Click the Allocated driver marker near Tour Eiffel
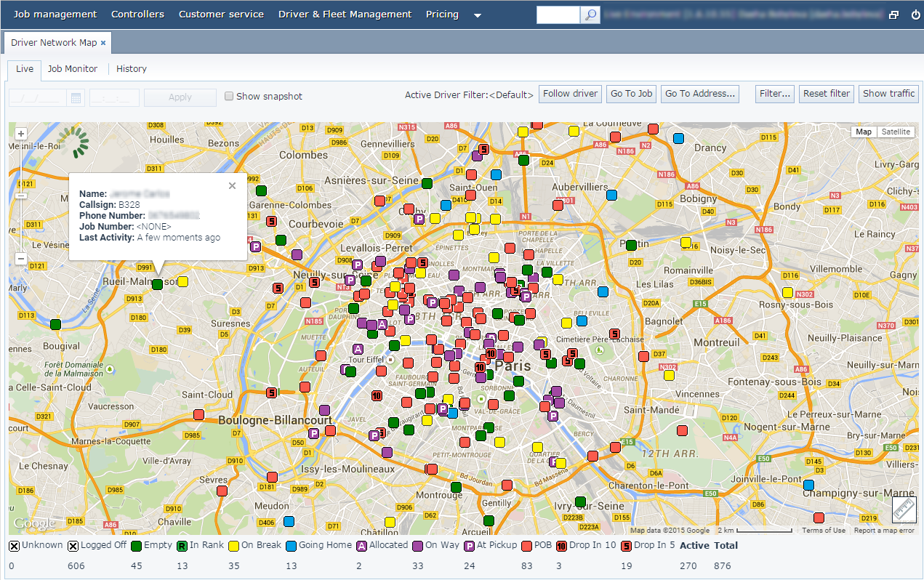The image size is (924, 580). point(358,348)
